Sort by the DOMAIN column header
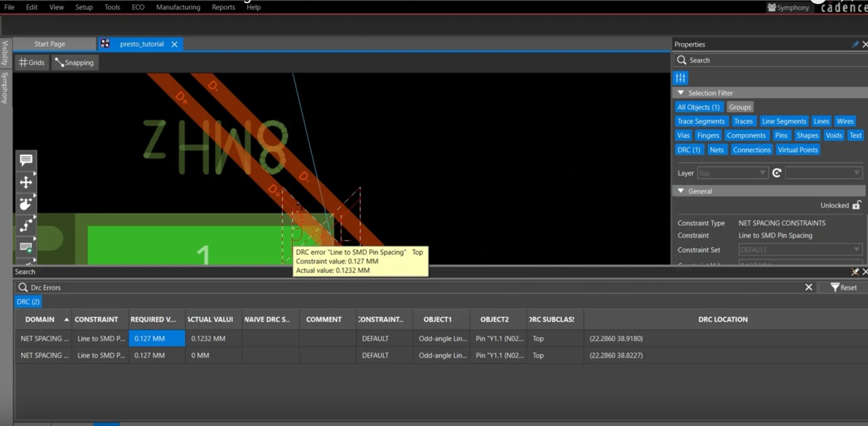The height and width of the screenshot is (426, 868). (x=43, y=320)
